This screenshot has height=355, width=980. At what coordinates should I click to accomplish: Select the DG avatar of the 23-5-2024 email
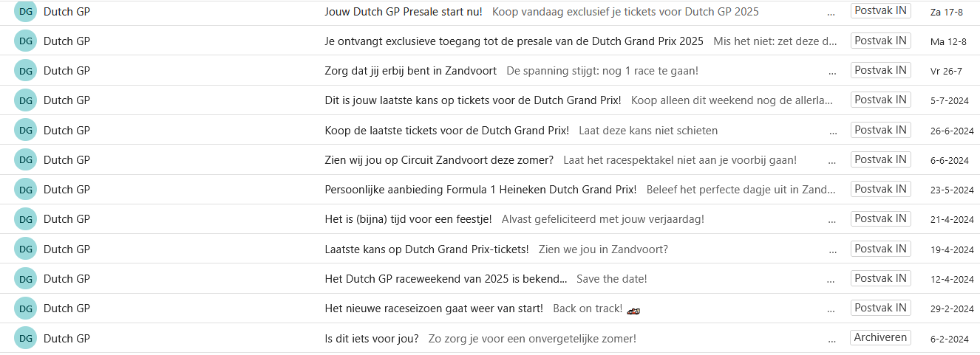pos(26,189)
